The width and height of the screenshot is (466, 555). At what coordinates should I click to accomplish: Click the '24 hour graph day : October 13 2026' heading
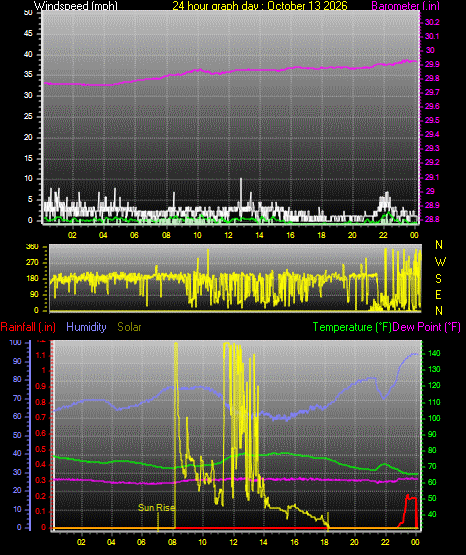[x=260, y=6]
